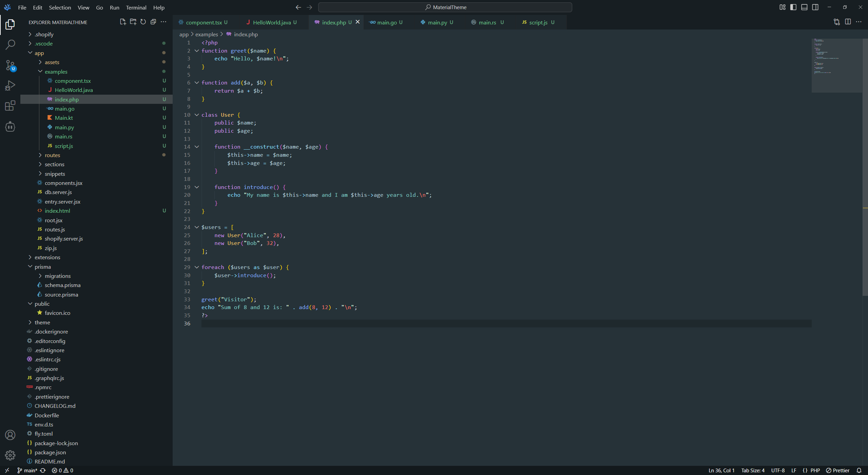
Task: Open Manage gear icon at bottom left
Action: 10,455
